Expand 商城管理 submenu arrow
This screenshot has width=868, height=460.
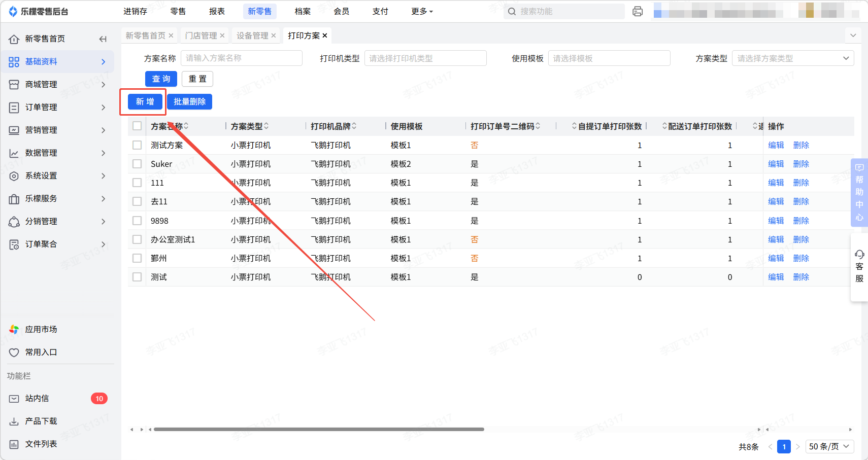(104, 85)
